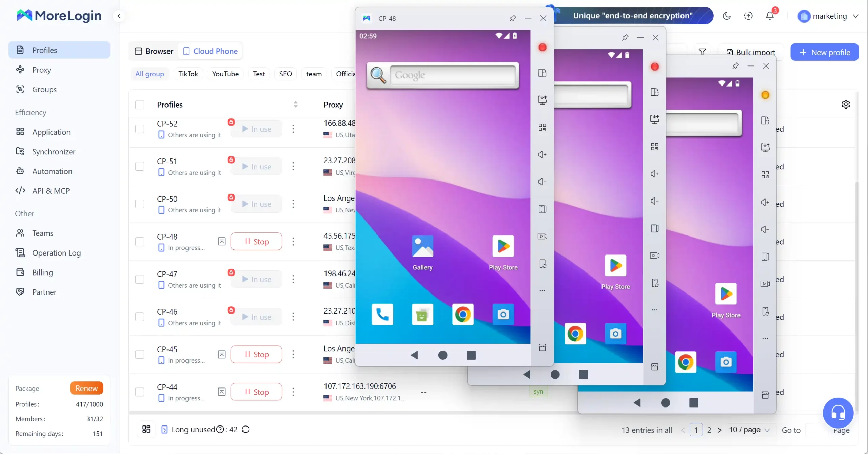Open the three-dot menu for CP-46
Image resolution: width=868 pixels, height=454 pixels.
[x=293, y=317]
